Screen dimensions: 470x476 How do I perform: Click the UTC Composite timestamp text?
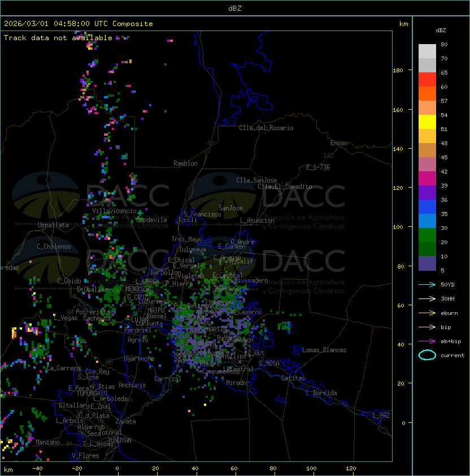point(79,24)
